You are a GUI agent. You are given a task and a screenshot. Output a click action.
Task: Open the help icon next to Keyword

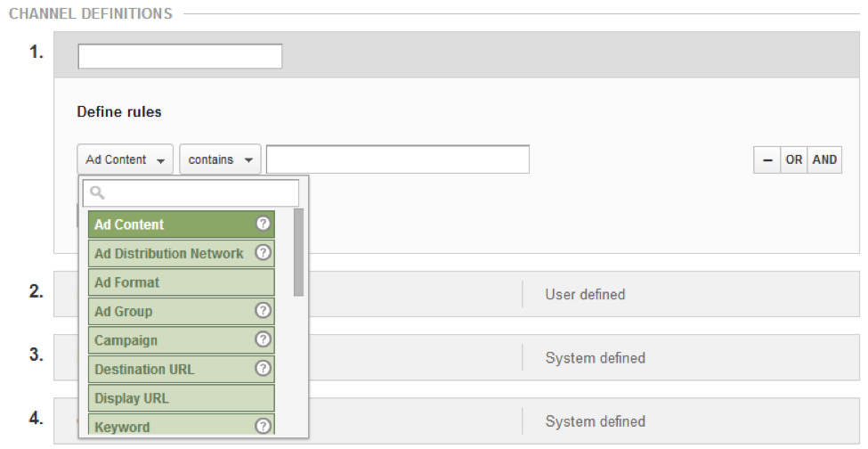pos(263,427)
